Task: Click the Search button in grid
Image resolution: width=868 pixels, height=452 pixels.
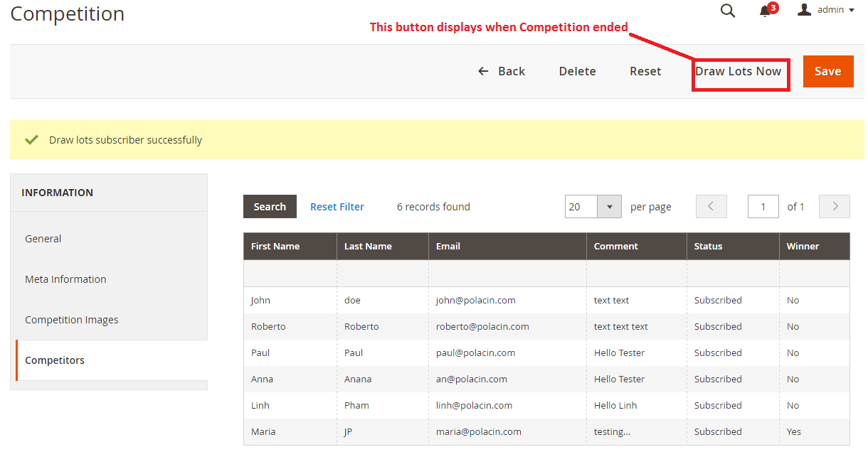Action: click(x=270, y=207)
